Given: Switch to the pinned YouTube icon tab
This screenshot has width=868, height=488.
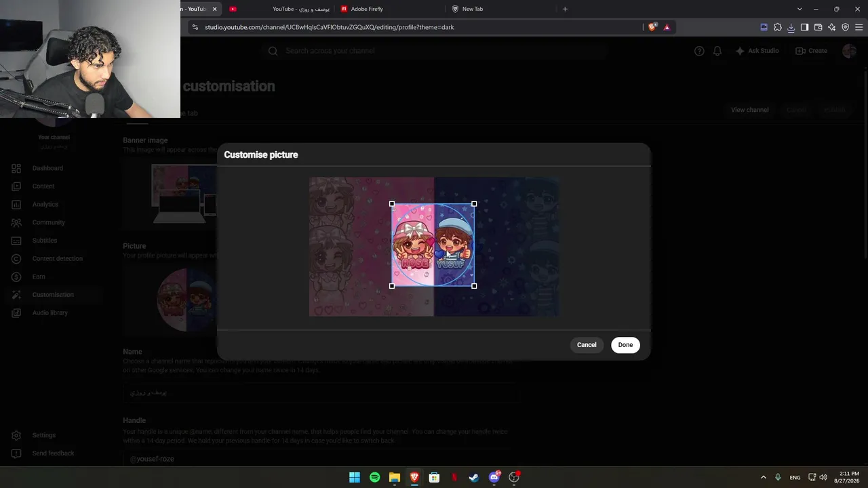Looking at the screenshot, I should pos(233,9).
